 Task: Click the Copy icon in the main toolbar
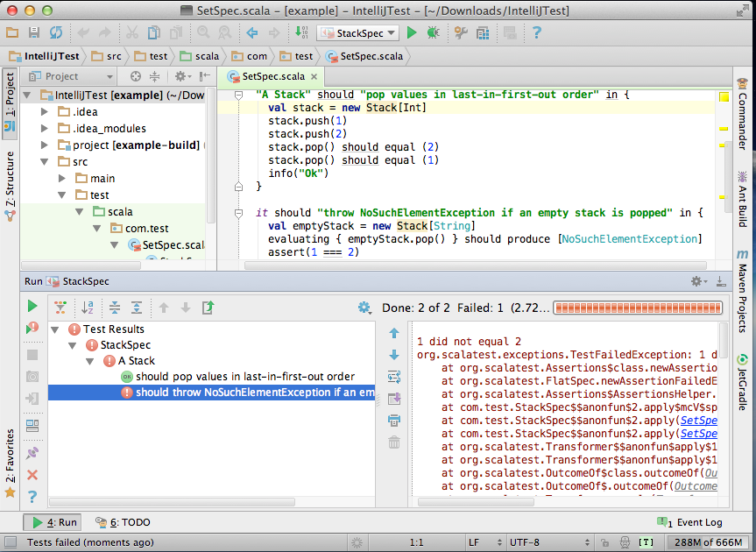point(154,32)
